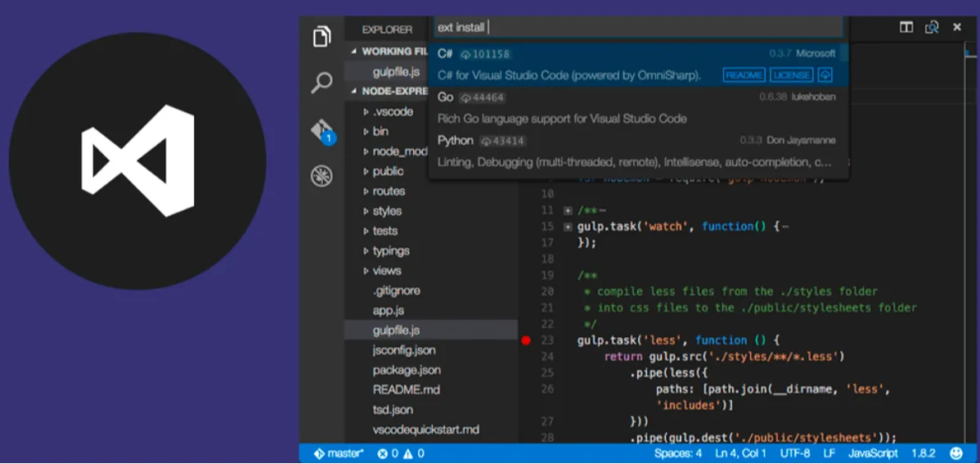Open the Git source control view
980x464 pixels.
point(322,131)
